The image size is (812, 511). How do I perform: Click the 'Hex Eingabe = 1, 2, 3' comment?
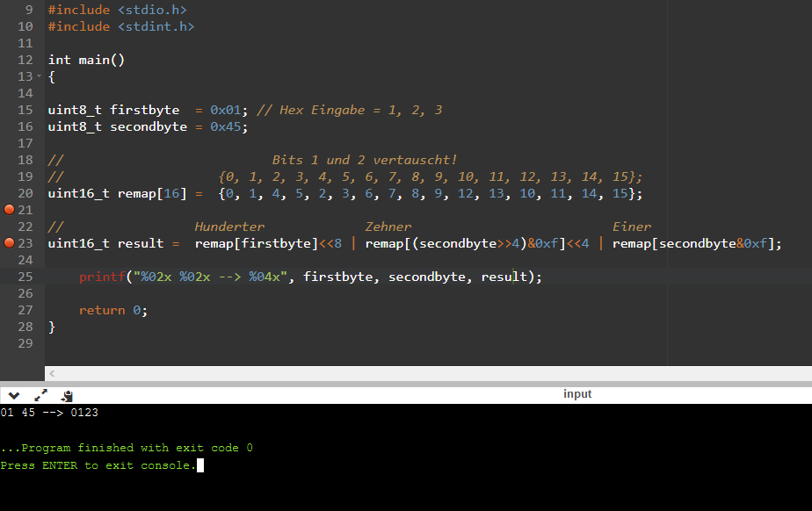tap(350, 110)
